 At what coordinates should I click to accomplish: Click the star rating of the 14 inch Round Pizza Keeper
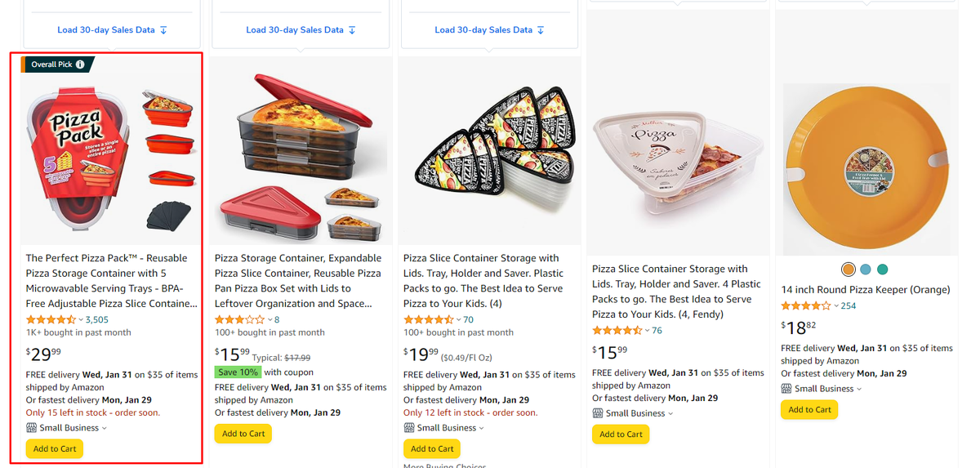[x=806, y=305]
